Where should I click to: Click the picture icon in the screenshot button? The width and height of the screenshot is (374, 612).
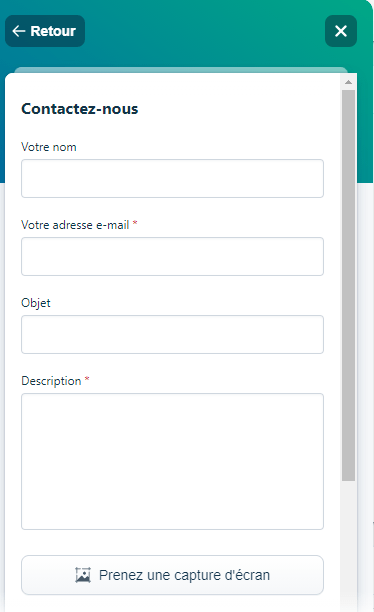[x=83, y=575]
